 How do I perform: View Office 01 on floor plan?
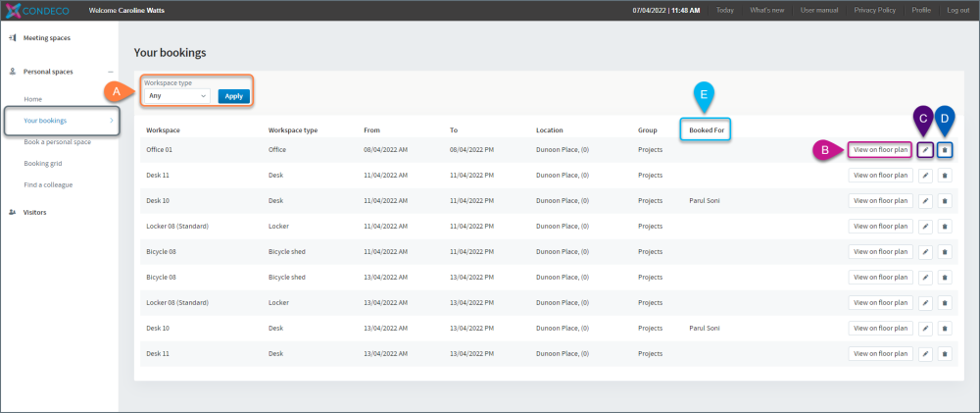pyautogui.click(x=881, y=150)
